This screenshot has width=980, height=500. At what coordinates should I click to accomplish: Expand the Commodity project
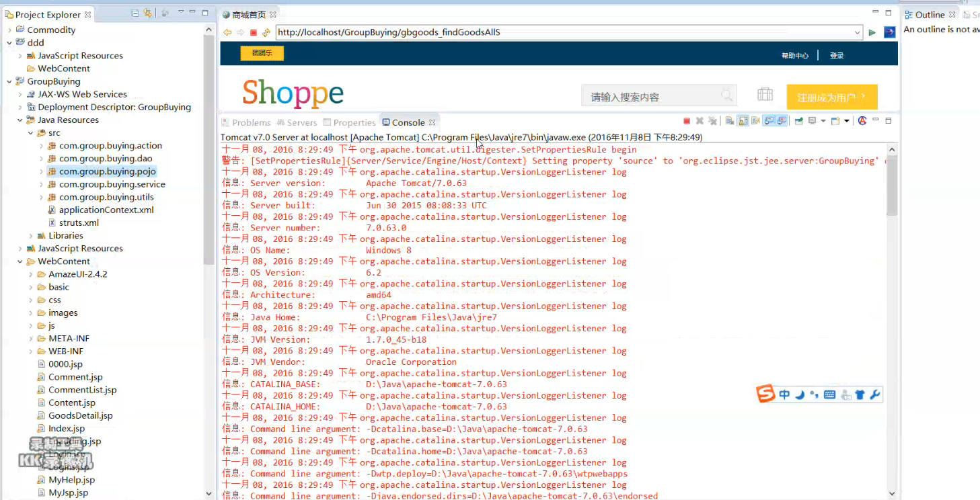point(9,30)
